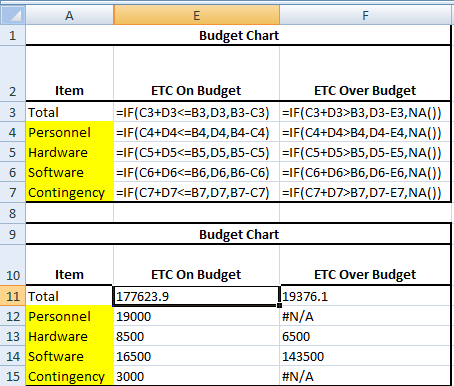
Task: Select row 11 header
Action: click(13, 296)
